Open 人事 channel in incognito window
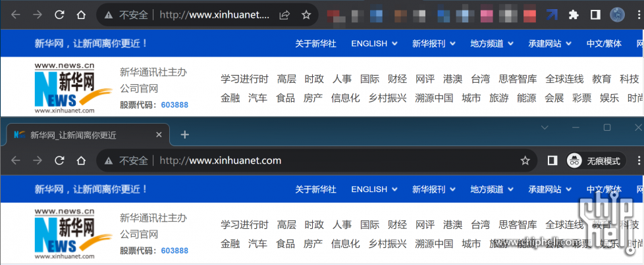The height and width of the screenshot is (265, 644). (342, 224)
